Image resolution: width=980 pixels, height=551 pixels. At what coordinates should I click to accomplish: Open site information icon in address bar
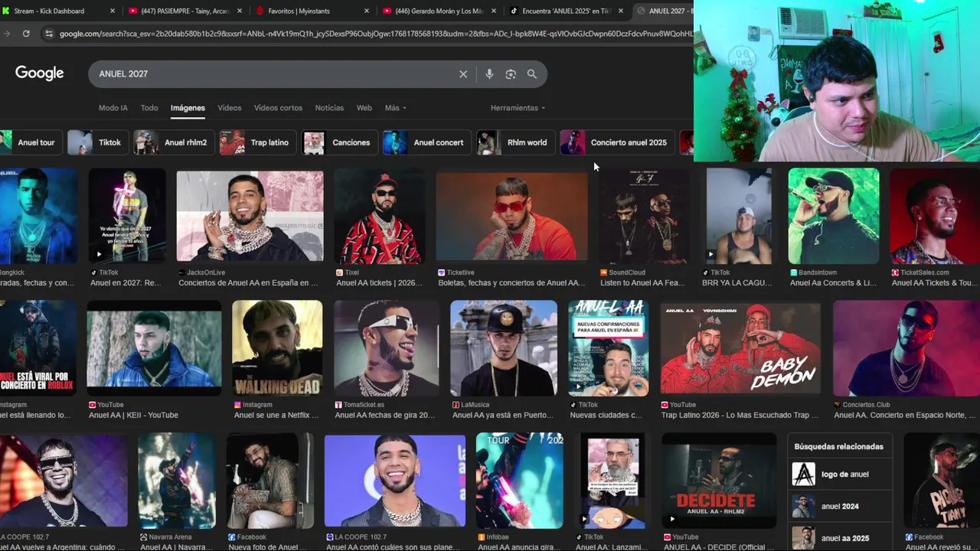tap(49, 34)
